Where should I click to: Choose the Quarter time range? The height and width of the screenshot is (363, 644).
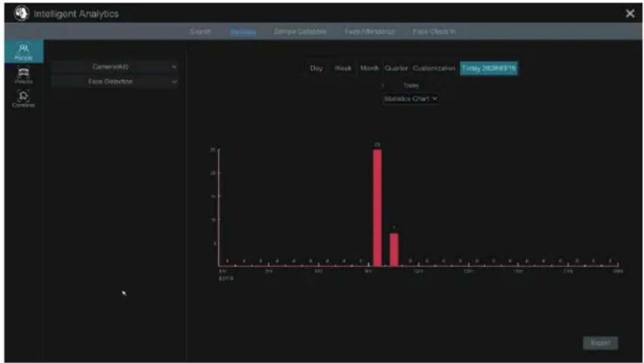[x=397, y=68]
